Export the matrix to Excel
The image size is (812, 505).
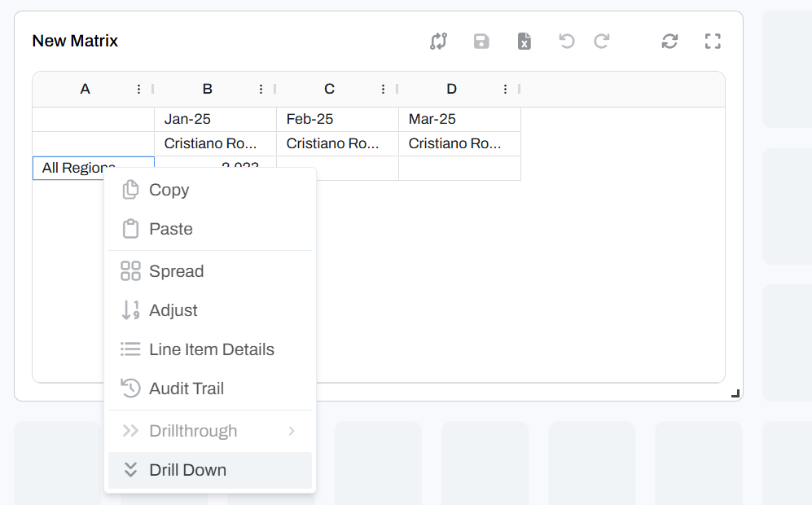[x=524, y=41]
